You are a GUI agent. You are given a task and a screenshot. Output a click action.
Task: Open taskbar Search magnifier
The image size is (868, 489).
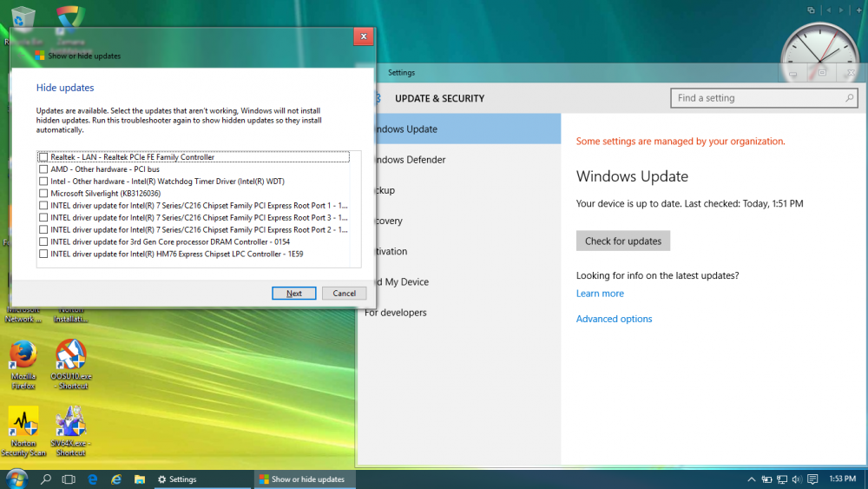tap(46, 479)
